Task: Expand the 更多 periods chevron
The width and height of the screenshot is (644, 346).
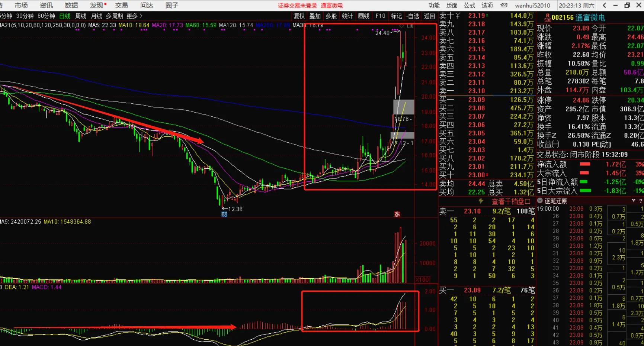Action: point(141,16)
